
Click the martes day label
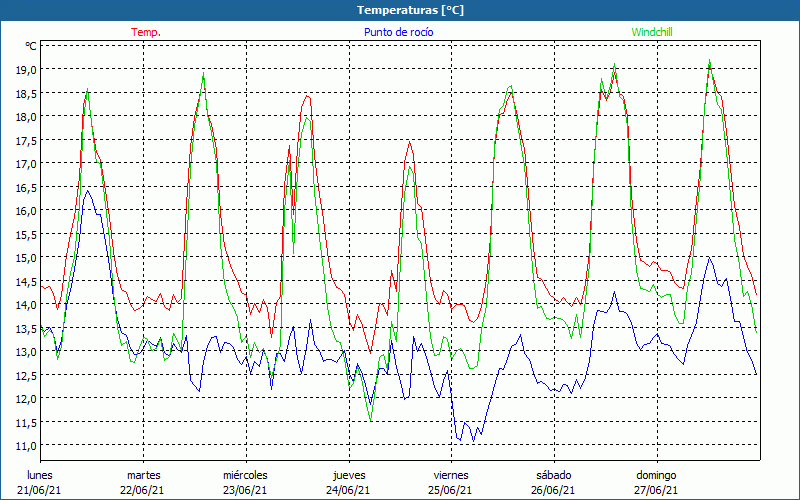(143, 475)
